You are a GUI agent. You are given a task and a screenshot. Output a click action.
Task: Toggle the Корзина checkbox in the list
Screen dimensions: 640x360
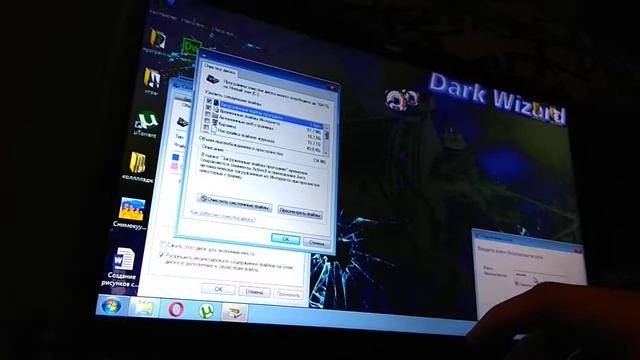point(207,120)
